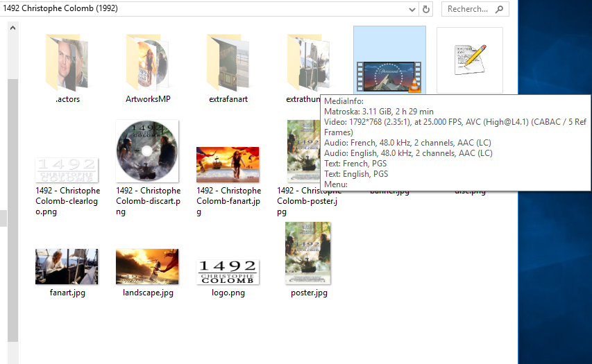Image resolution: width=592 pixels, height=364 pixels.
Task: Click the .actors folder label
Action: pyautogui.click(x=67, y=99)
